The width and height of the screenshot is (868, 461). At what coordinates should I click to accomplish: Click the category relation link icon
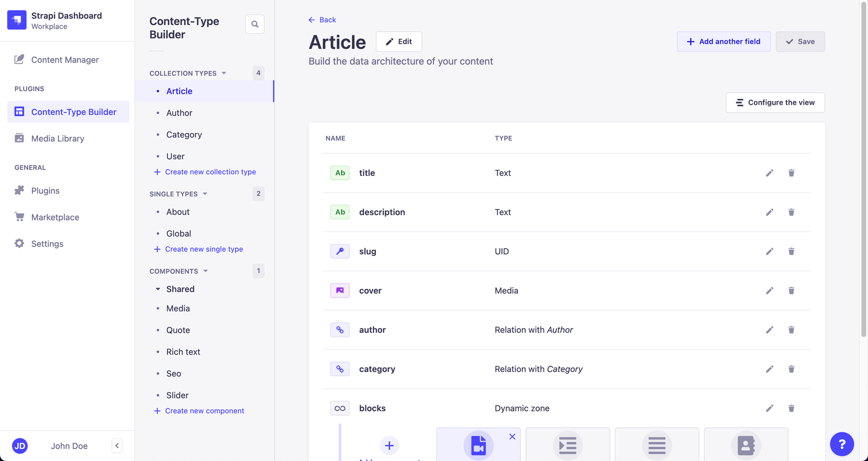pos(340,369)
